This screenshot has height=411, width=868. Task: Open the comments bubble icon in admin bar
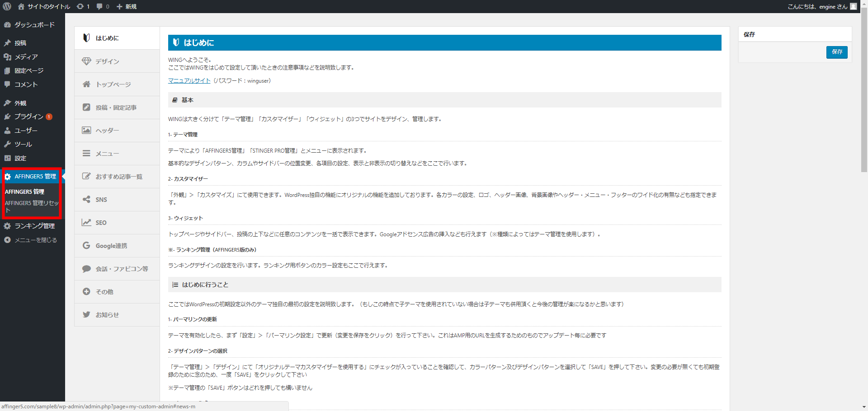[99, 6]
